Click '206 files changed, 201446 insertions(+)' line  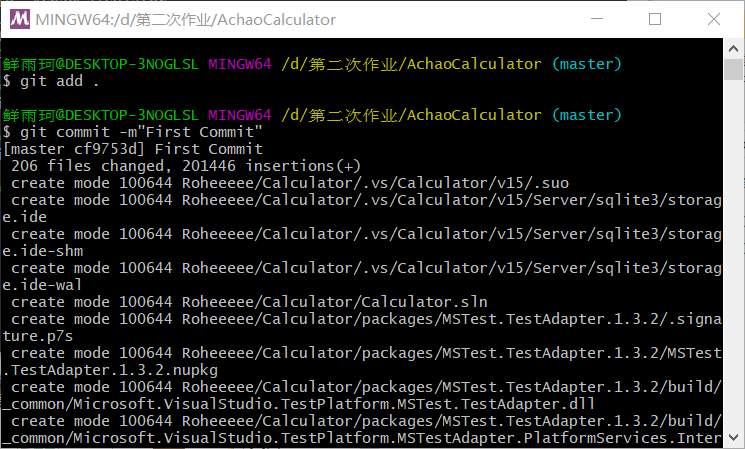[x=186, y=166]
